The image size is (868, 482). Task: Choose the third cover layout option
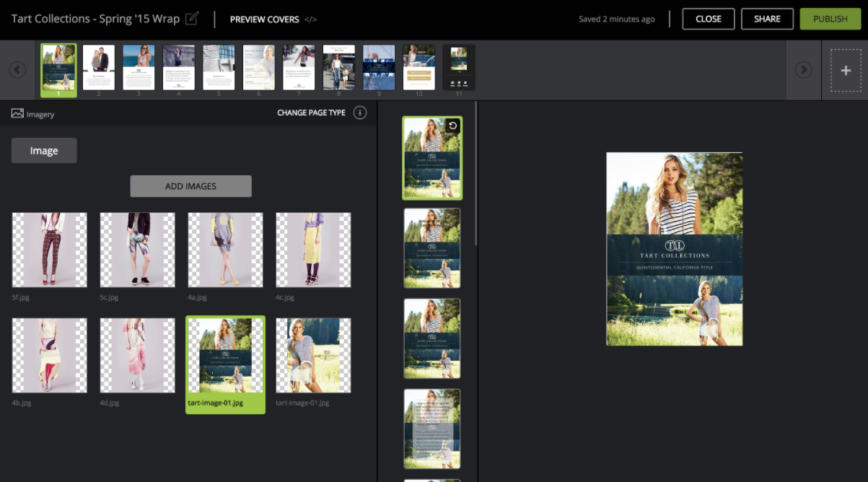point(432,338)
